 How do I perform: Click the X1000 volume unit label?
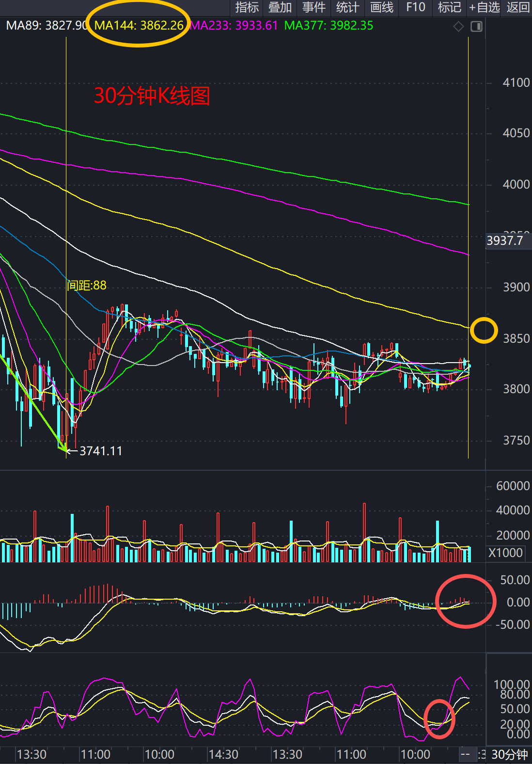tap(505, 553)
